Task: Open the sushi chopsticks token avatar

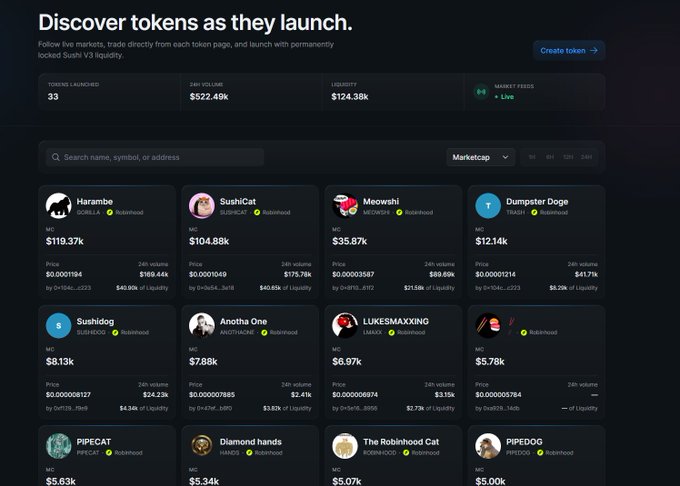Action: coord(488,326)
